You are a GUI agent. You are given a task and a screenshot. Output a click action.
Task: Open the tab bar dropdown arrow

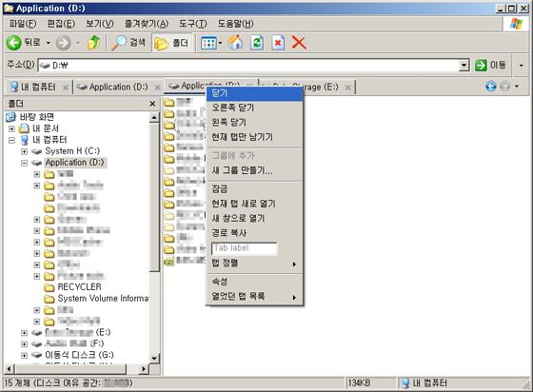point(517,87)
